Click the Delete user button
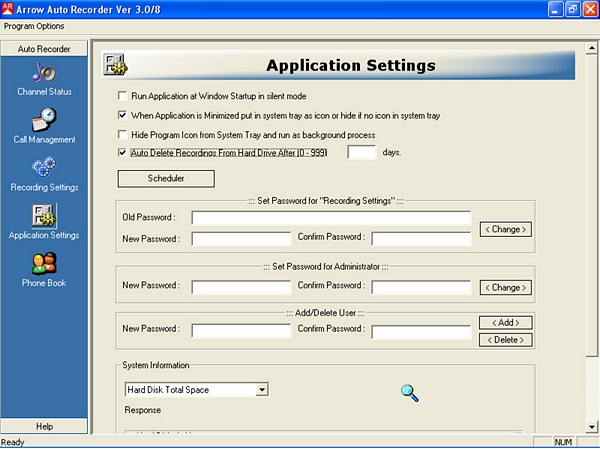The image size is (600, 449). point(505,340)
